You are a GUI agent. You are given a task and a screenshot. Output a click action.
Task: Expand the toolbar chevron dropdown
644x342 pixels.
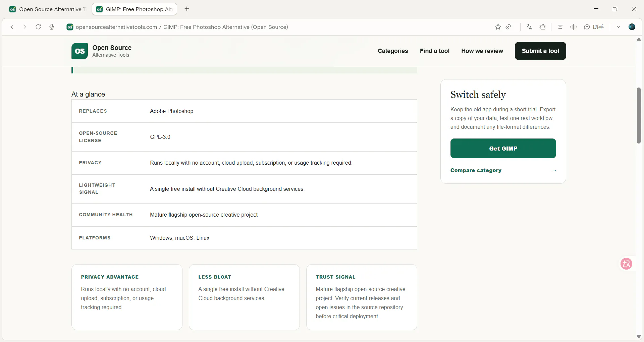[619, 27]
